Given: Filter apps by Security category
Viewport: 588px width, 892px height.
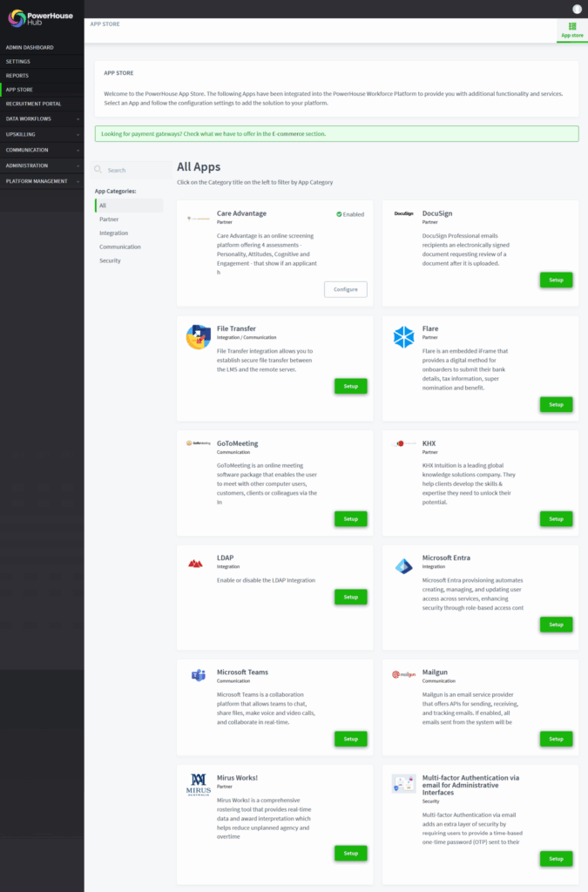Looking at the screenshot, I should point(110,260).
